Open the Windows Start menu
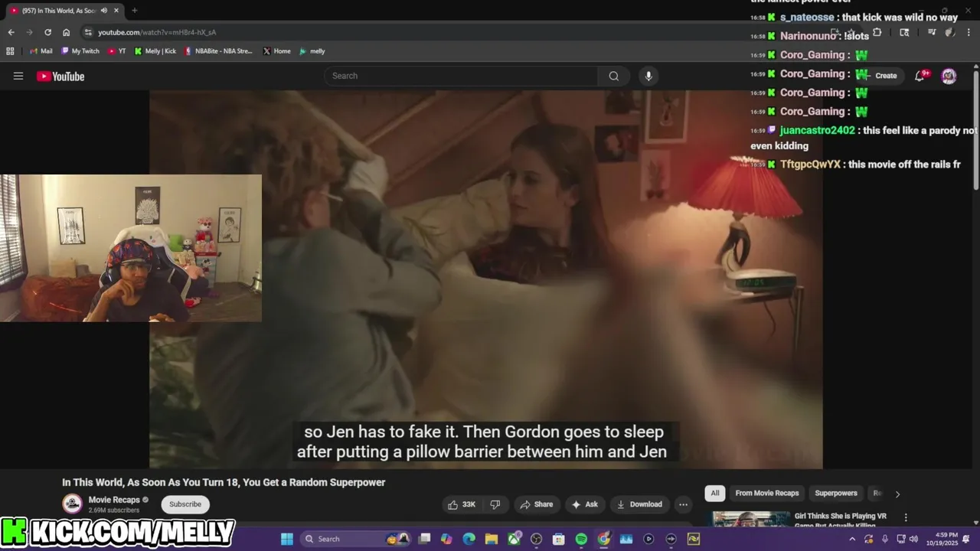 [286, 539]
